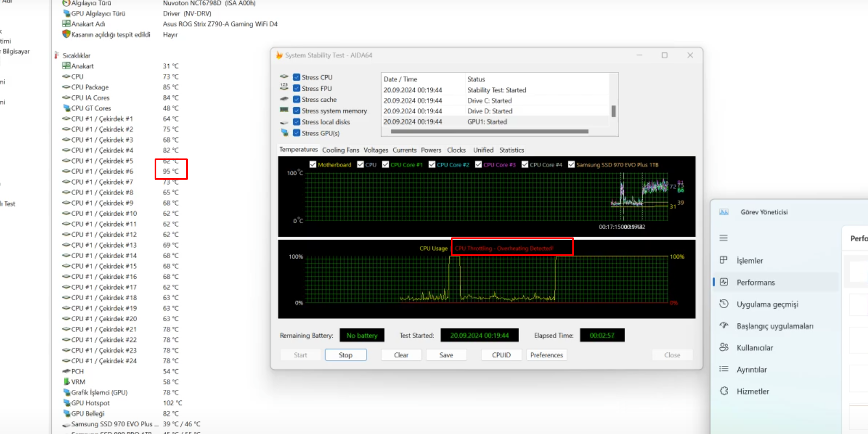The image size is (868, 434).
Task: Select the Drive C: Started log row
Action: point(496,101)
